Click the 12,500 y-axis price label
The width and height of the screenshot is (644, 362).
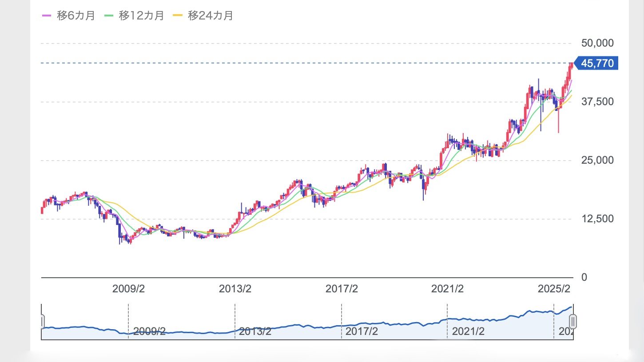pyautogui.click(x=597, y=219)
